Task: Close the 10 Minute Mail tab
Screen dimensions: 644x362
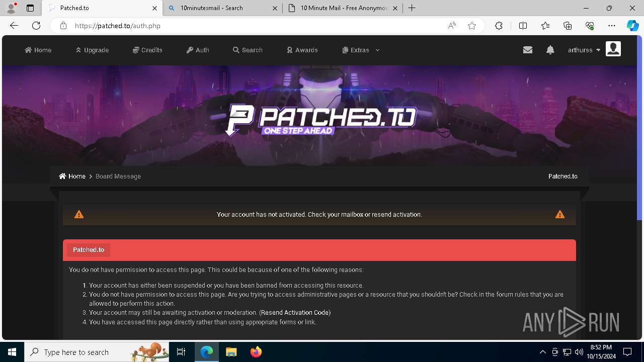Action: pos(395,8)
